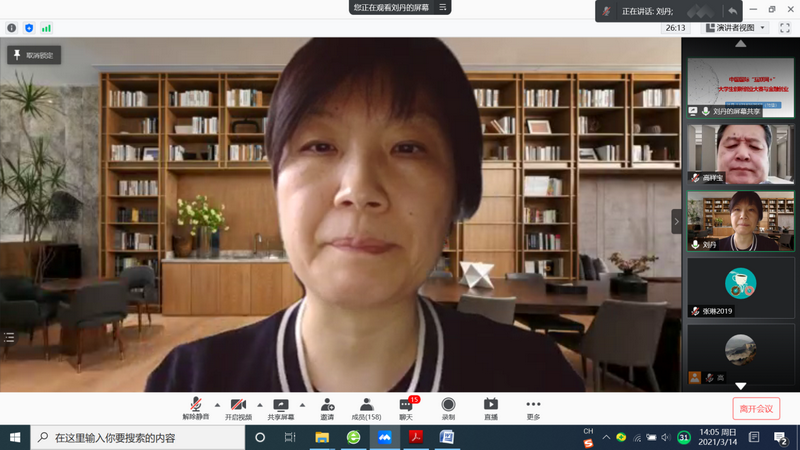The image size is (800, 450).
Task: Open 共享屏幕 share screen
Action: 281,408
